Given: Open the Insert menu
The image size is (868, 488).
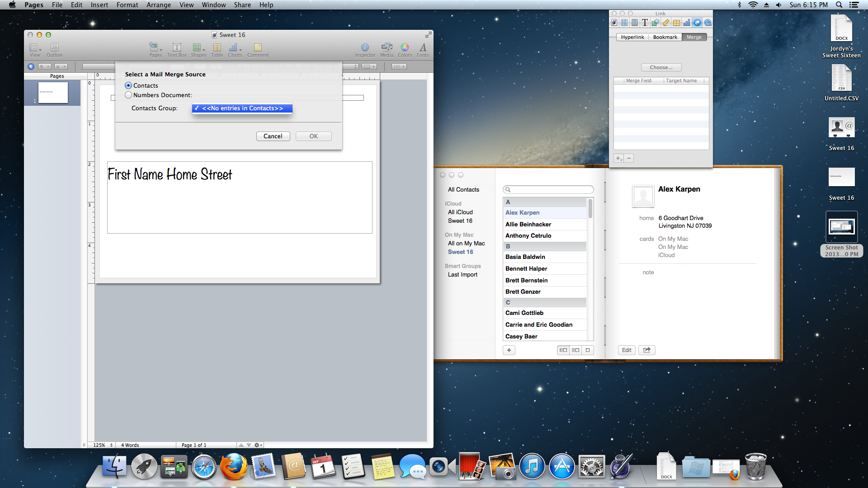Looking at the screenshot, I should [x=99, y=5].
